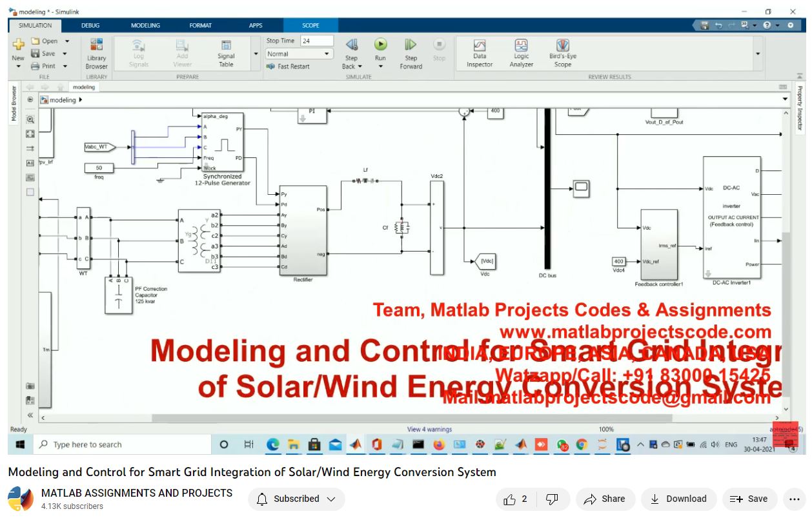Click View 4 warnings link
The image size is (812, 518).
click(429, 429)
